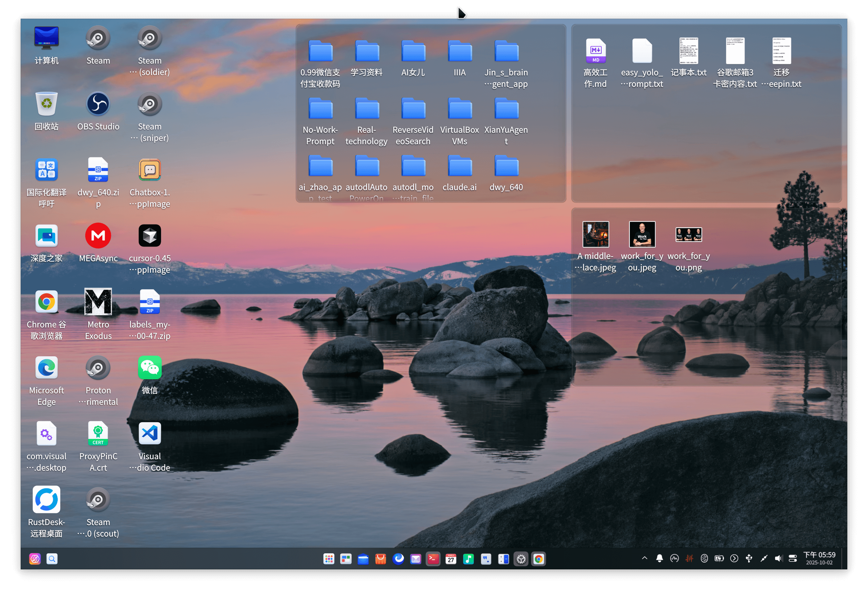Select the cursor-0.45 AppImage icon

coord(150,236)
